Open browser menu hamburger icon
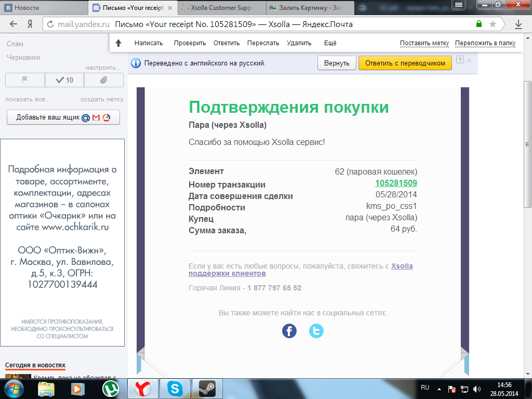Viewport: 532px width, 399px height. tap(458, 4)
